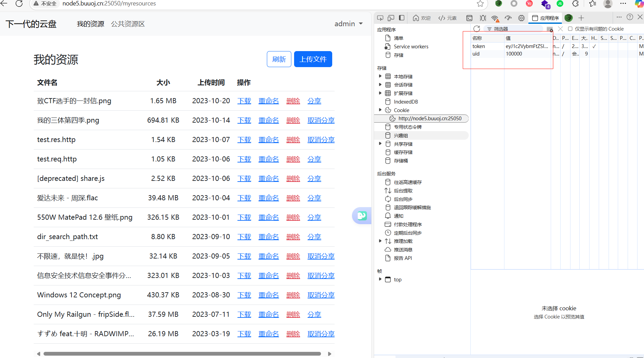Open Back/forward cache in background services
644x358 pixels.
point(408,182)
